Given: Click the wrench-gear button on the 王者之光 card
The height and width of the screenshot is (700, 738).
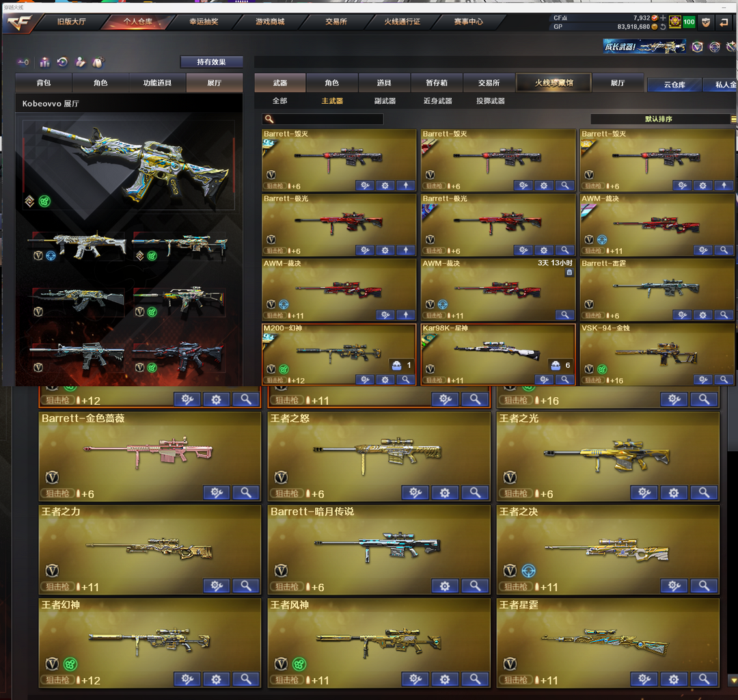Looking at the screenshot, I should [x=644, y=493].
